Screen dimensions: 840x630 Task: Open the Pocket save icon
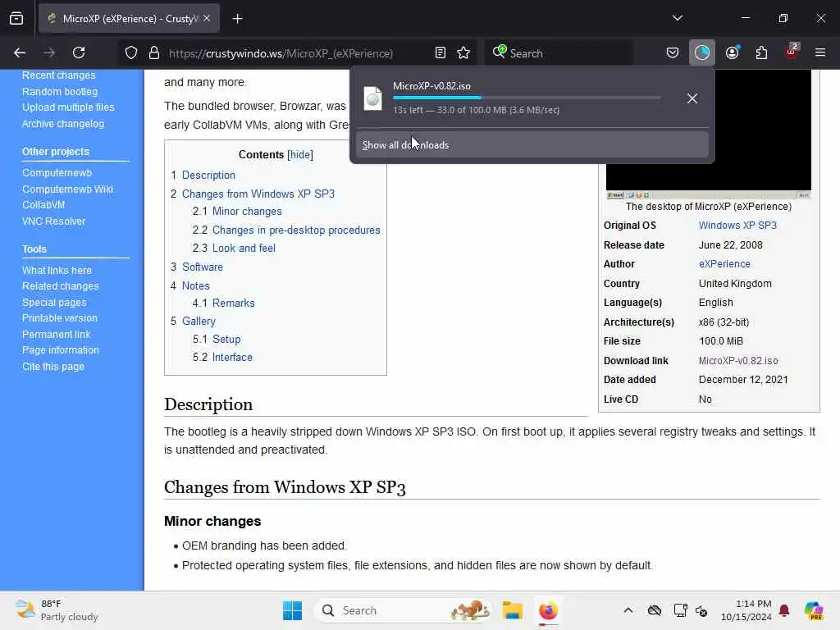click(673, 52)
